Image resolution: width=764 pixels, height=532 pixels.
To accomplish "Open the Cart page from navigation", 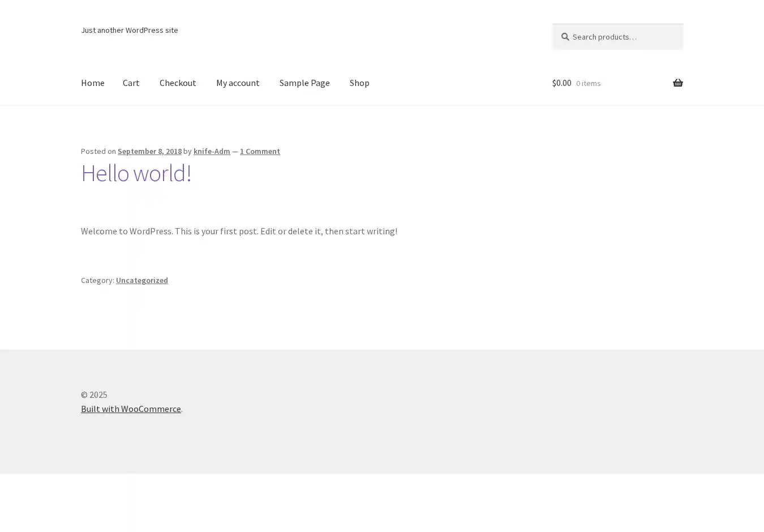I will point(131,83).
